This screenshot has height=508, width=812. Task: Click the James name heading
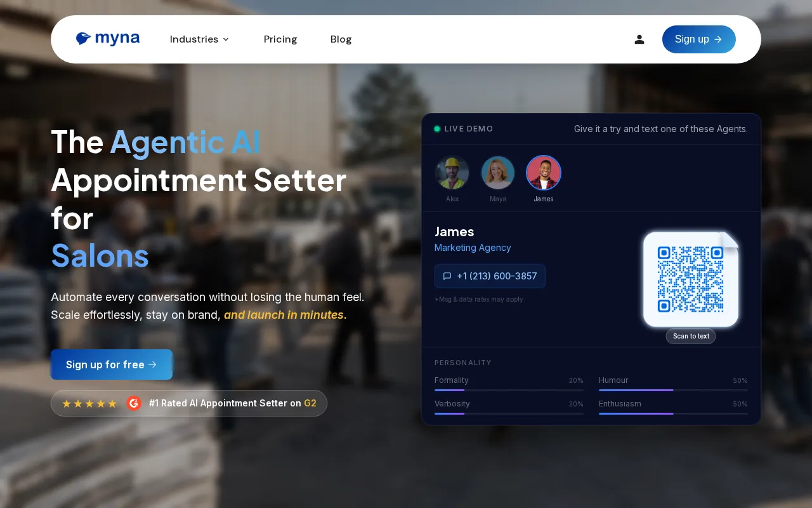click(x=454, y=232)
